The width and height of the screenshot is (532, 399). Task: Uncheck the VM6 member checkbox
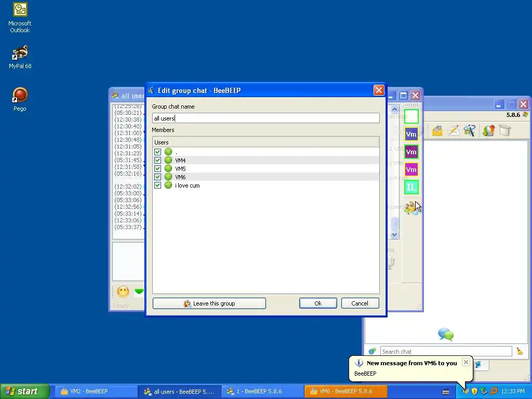pos(157,177)
